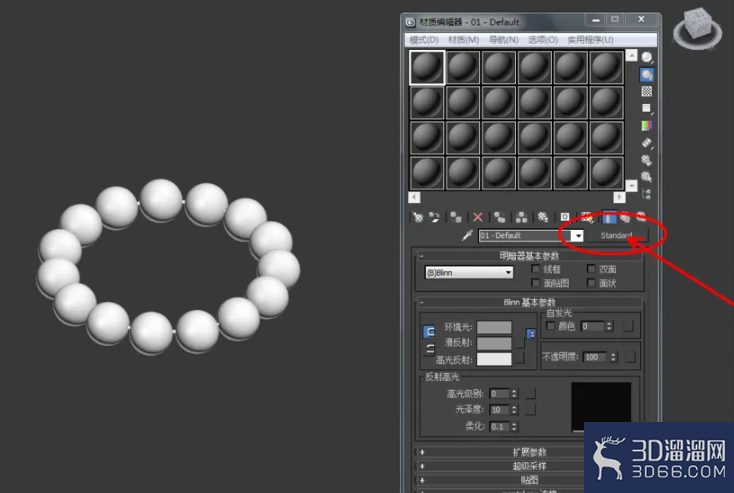Click the 环境光 color swatch
This screenshot has width=734, height=493.
point(494,327)
